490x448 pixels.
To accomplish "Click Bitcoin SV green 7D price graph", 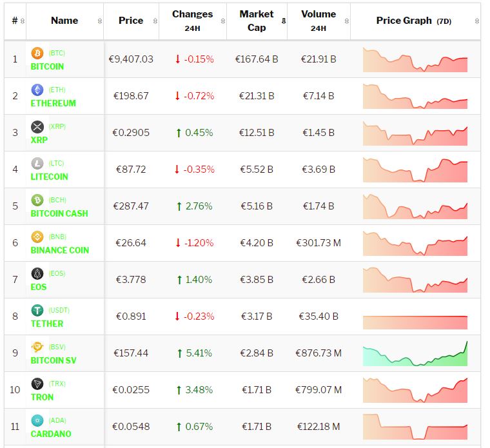I will pos(415,354).
